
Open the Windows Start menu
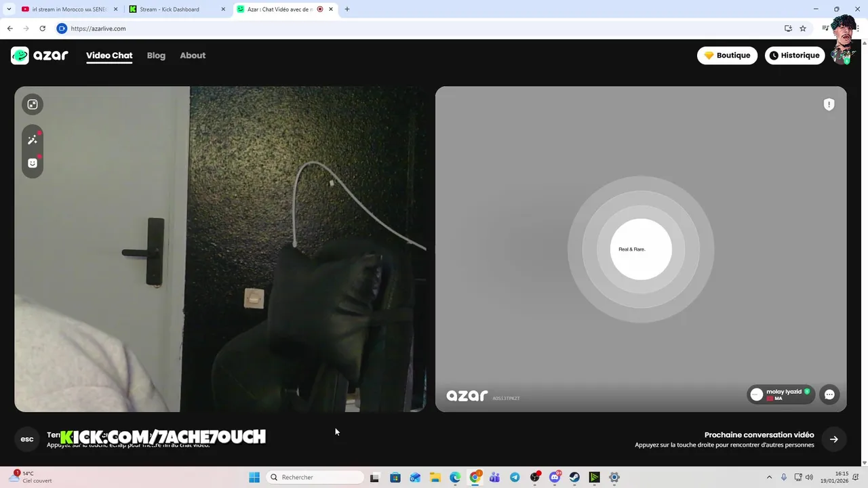[254, 477]
